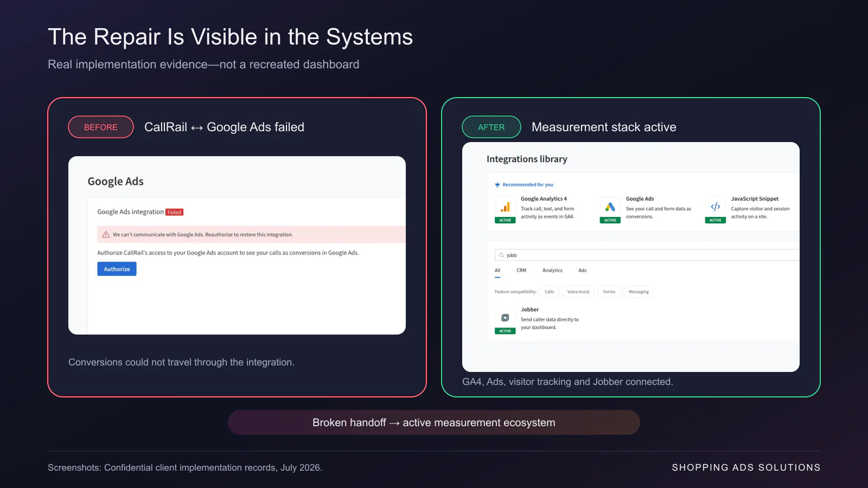Open the JavaScript Snippet integration title

(x=755, y=199)
